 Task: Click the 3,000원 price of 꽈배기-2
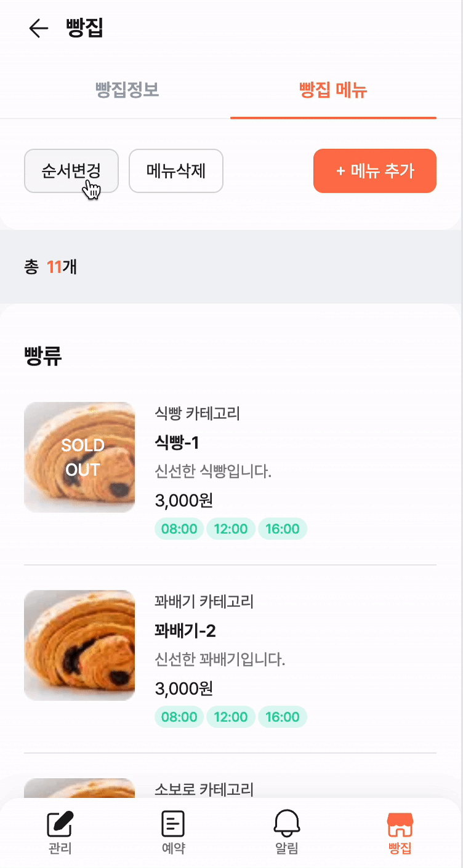pos(184,688)
